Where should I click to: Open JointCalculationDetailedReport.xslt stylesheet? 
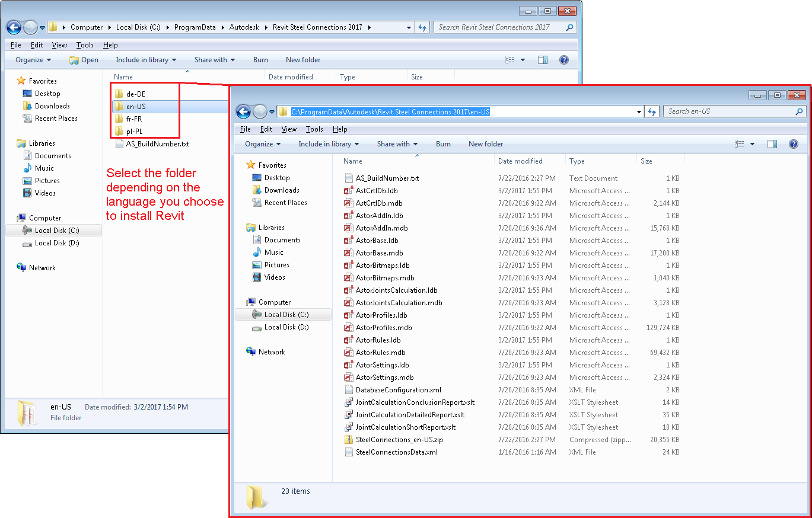tap(410, 414)
